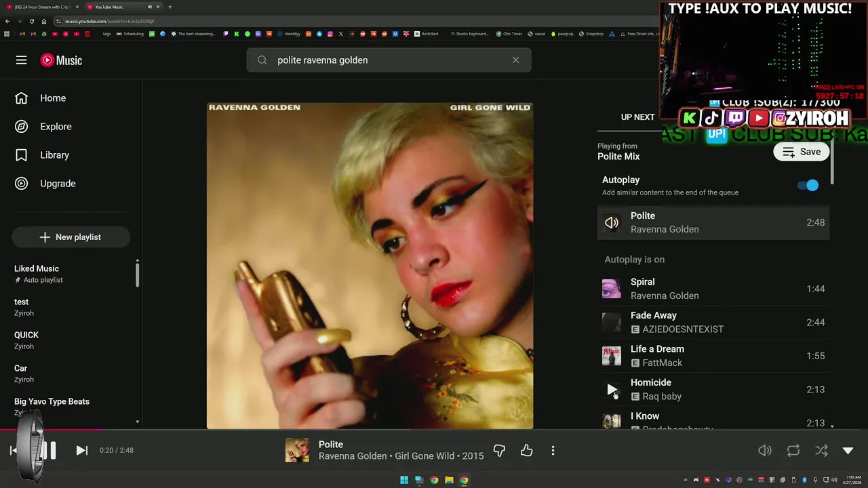Click the small album thumbnail in player bar
The width and height of the screenshot is (868, 488).
click(x=297, y=451)
